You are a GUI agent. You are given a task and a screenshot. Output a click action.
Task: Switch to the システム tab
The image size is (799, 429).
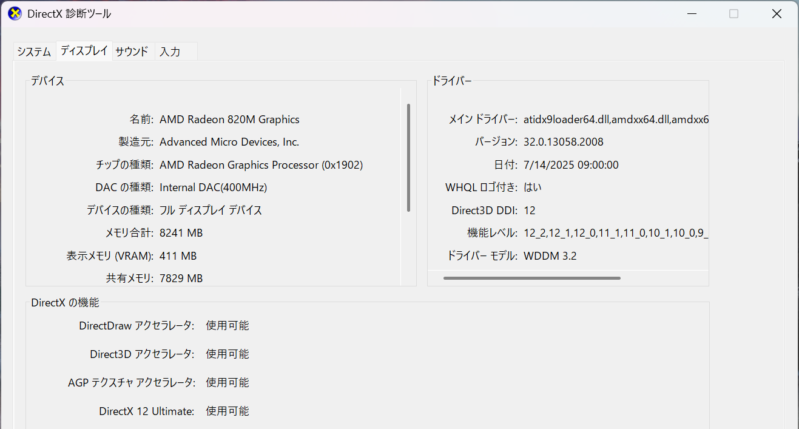click(34, 51)
